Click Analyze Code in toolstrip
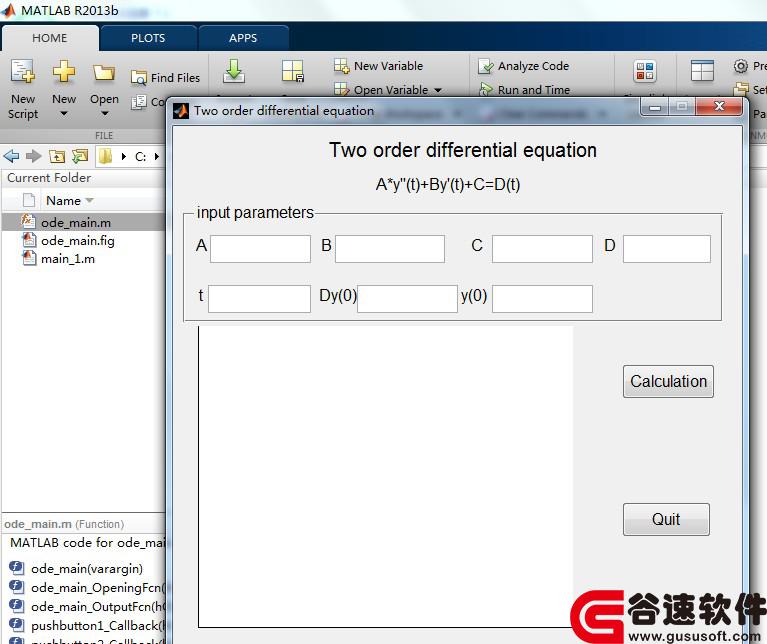Viewport: 767px width, 644px height. click(523, 66)
